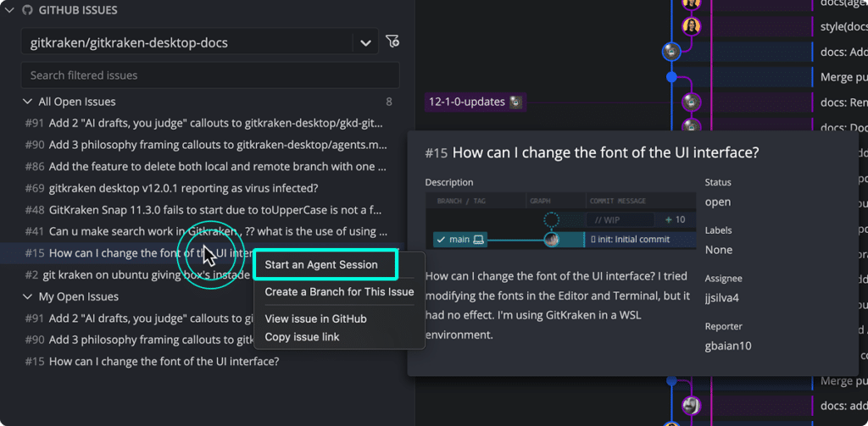Select the blue commit node on the graph line
868x426 pixels.
671,77
